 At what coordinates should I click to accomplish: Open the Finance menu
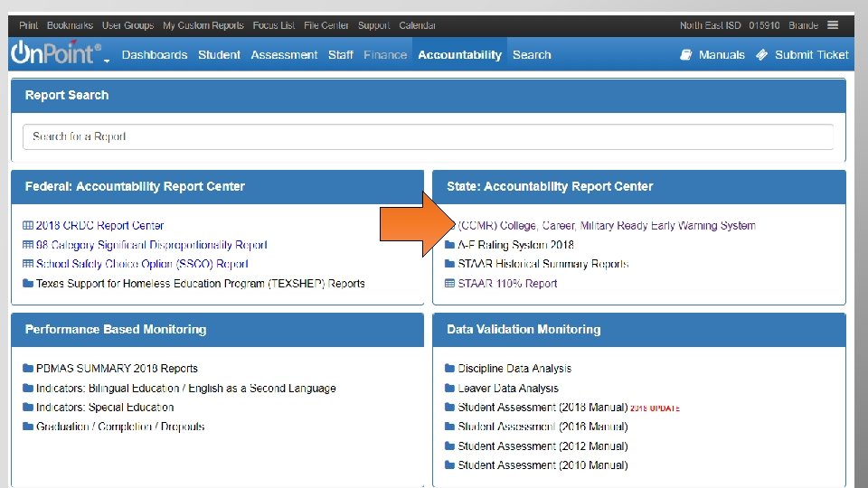coord(385,55)
